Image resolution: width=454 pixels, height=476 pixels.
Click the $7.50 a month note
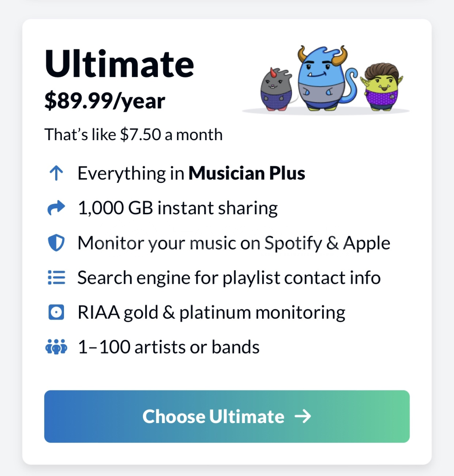(x=134, y=134)
